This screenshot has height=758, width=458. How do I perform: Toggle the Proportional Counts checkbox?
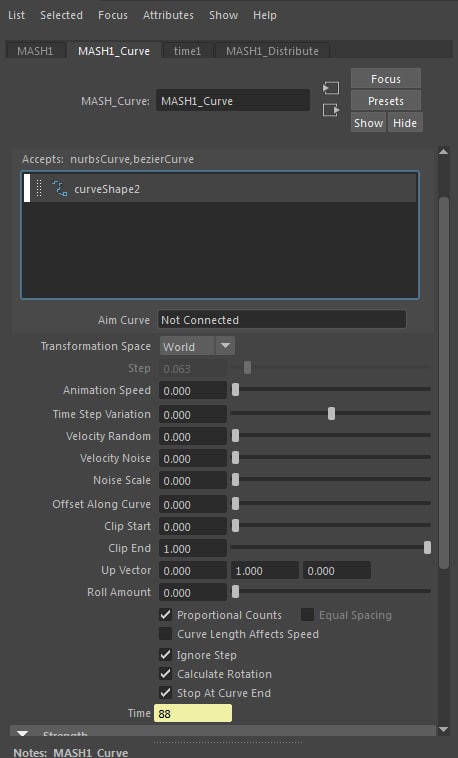point(165,614)
